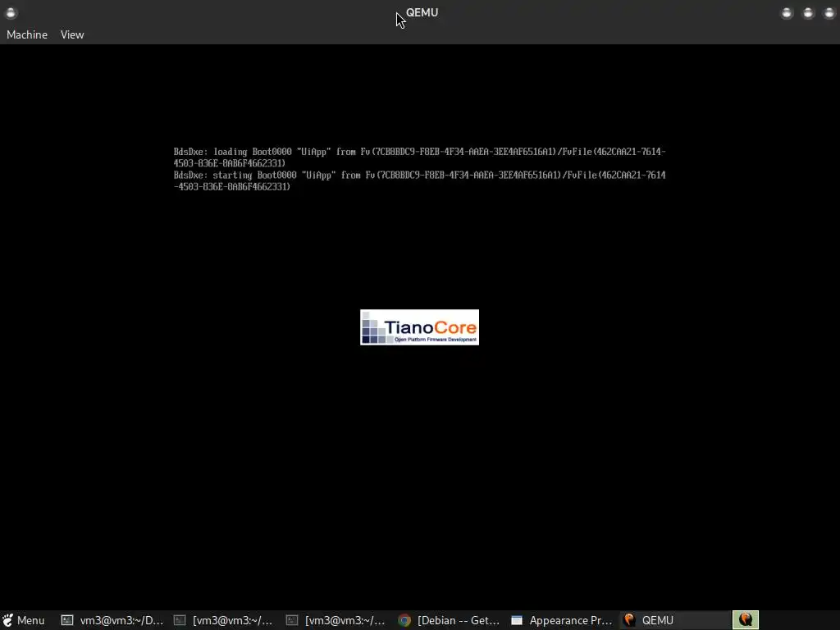Open the desktop Menu button in taskbar
Image resolution: width=840 pixels, height=630 pixels.
coord(24,620)
